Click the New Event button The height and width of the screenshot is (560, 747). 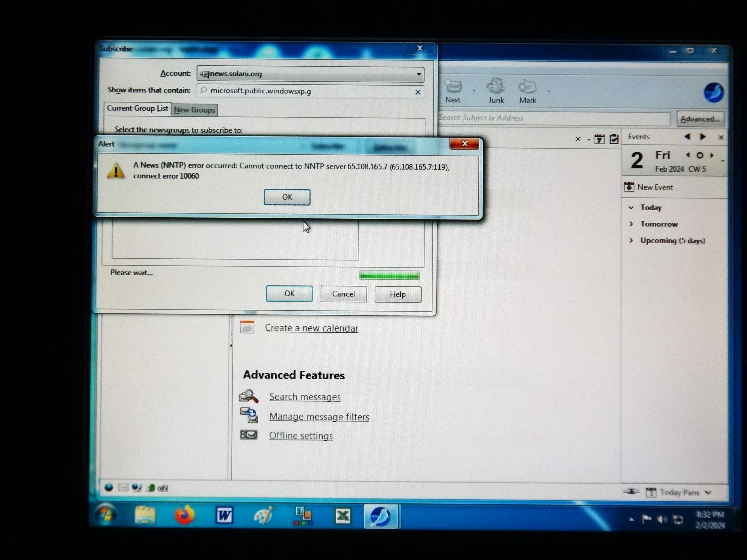[x=648, y=187]
